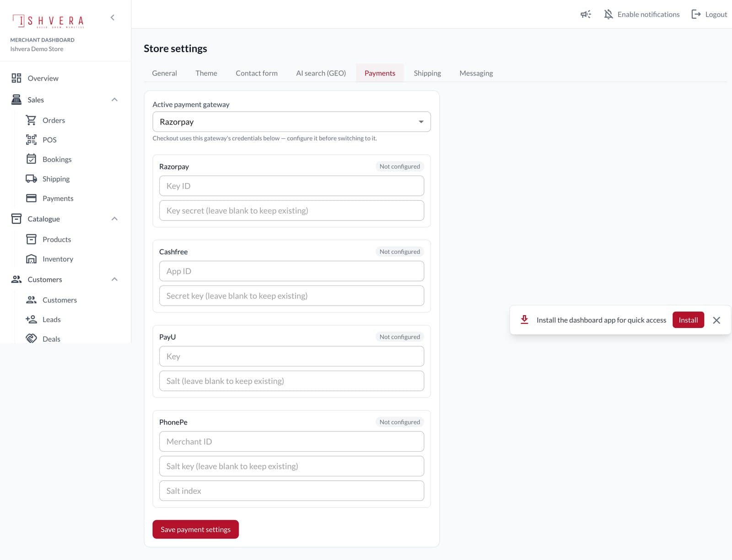Click the Customers sub-item people icon
Viewport: 732px width, 560px height.
(31, 300)
